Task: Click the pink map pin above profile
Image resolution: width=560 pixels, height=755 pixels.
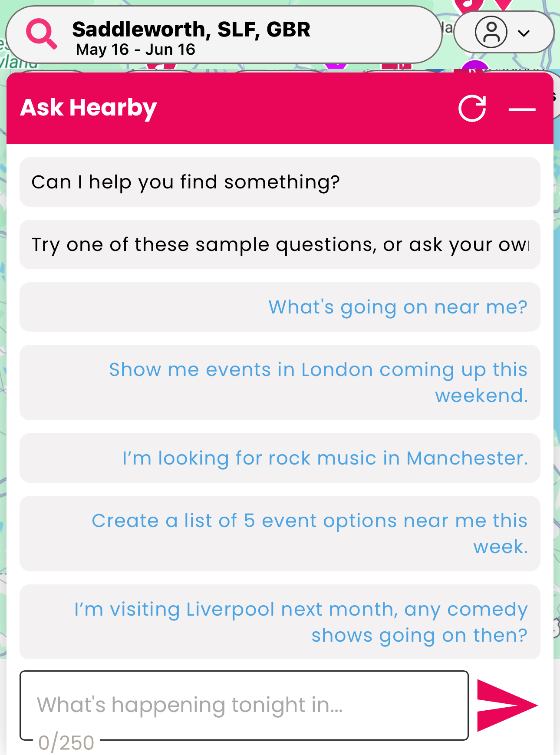Action: pos(504,4)
